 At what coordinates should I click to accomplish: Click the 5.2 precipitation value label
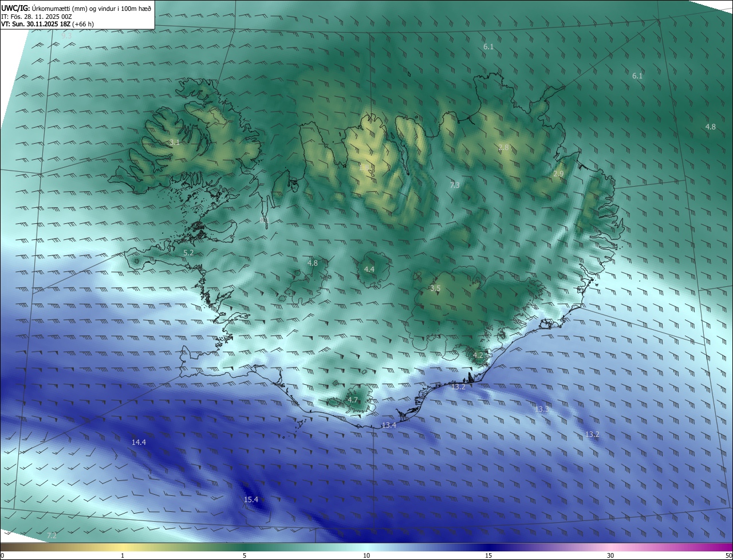click(188, 252)
